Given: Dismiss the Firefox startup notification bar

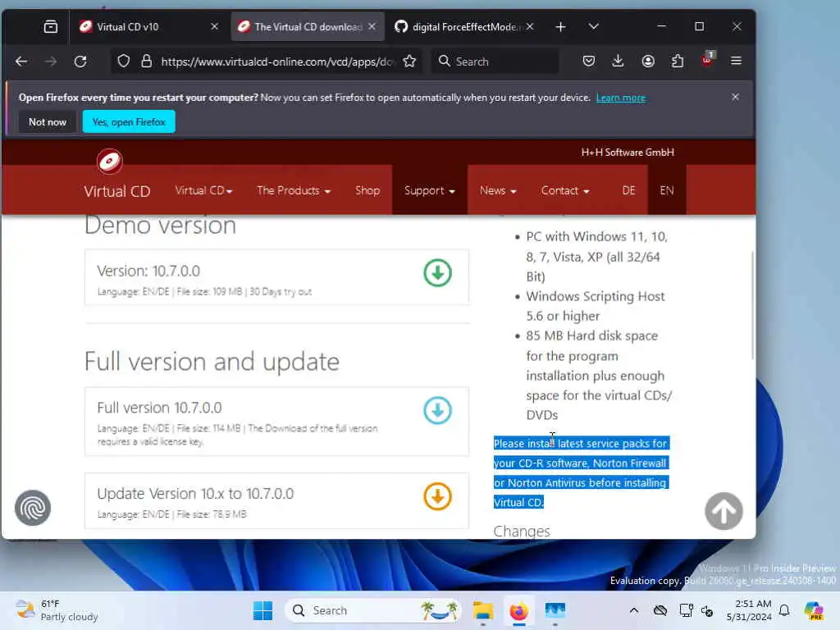Looking at the screenshot, I should tap(735, 97).
